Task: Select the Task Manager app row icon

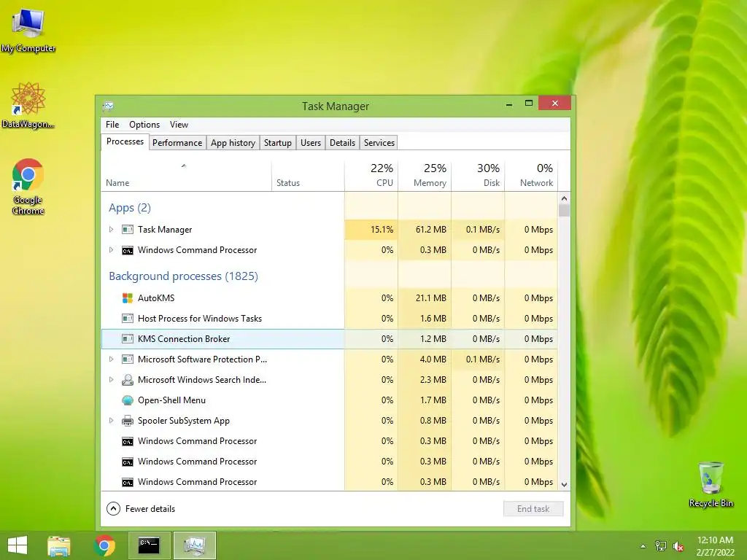Action: [127, 230]
